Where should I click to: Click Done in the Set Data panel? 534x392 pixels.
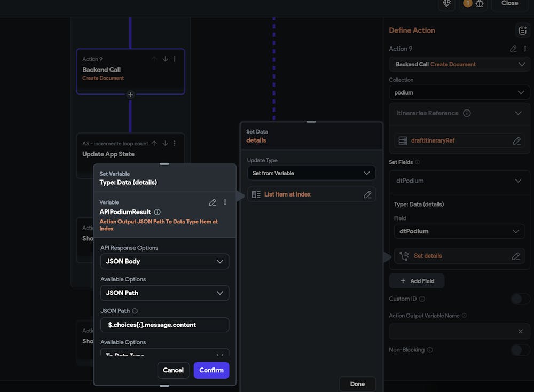click(x=357, y=384)
